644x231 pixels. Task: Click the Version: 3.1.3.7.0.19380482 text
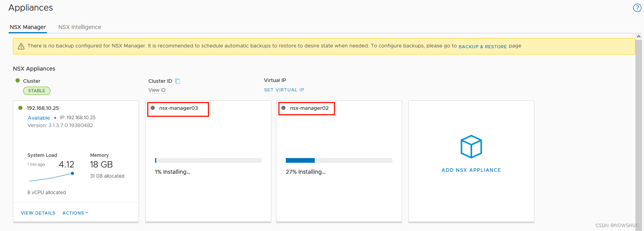pos(60,126)
